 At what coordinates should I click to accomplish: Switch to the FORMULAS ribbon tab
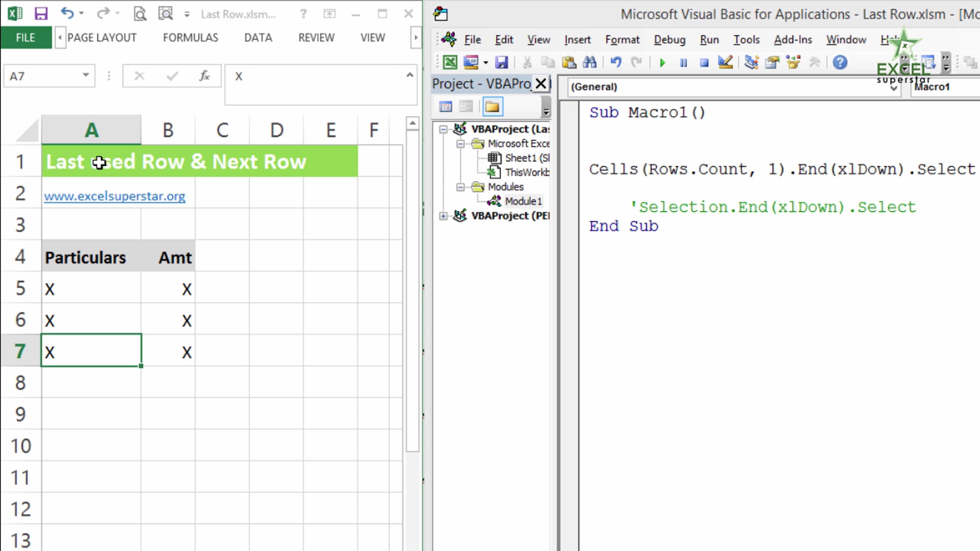click(x=190, y=38)
